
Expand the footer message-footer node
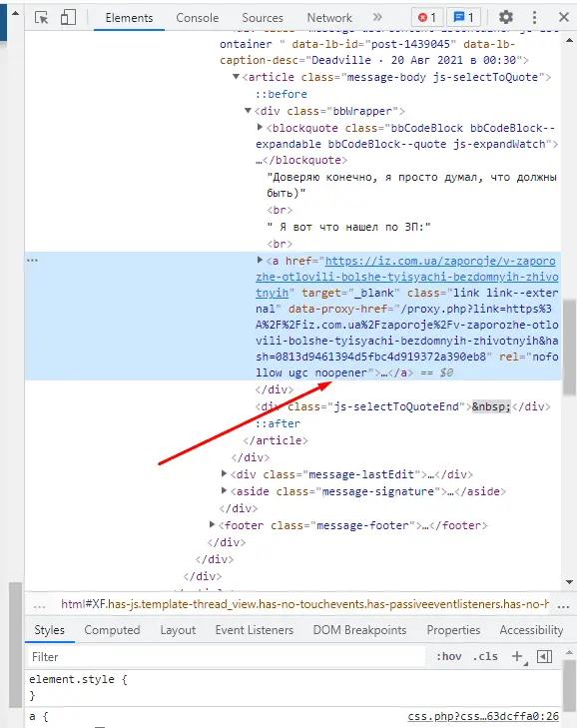click(213, 524)
